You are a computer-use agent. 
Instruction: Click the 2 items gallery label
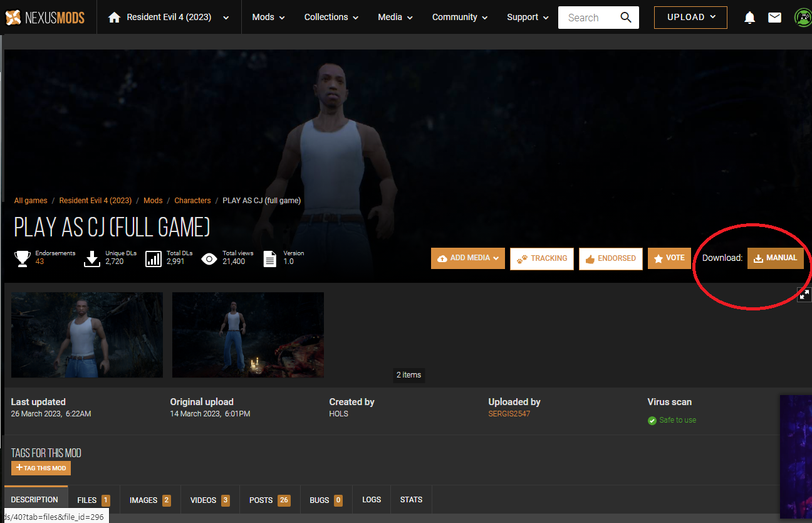click(x=409, y=375)
